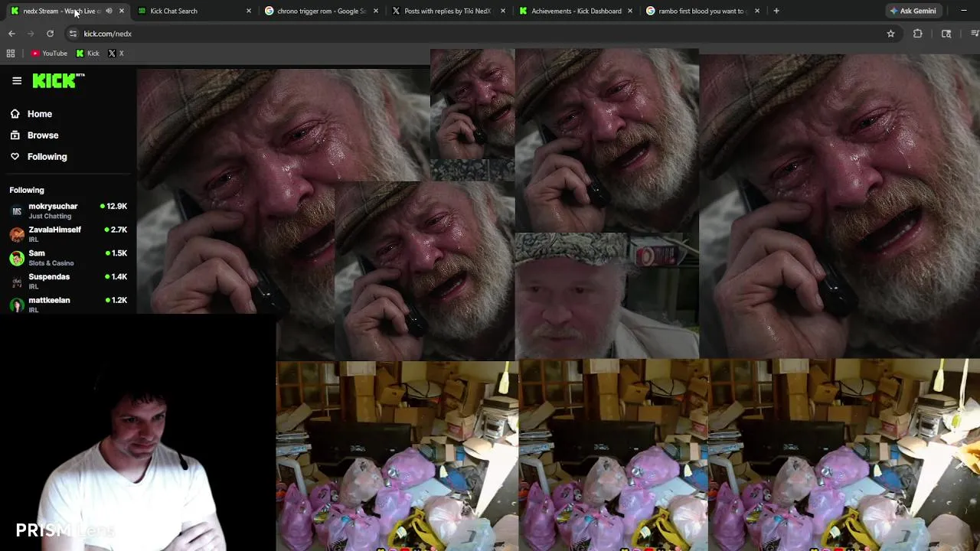Image resolution: width=980 pixels, height=551 pixels.
Task: Open mokrysuchar's channel
Action: click(68, 210)
